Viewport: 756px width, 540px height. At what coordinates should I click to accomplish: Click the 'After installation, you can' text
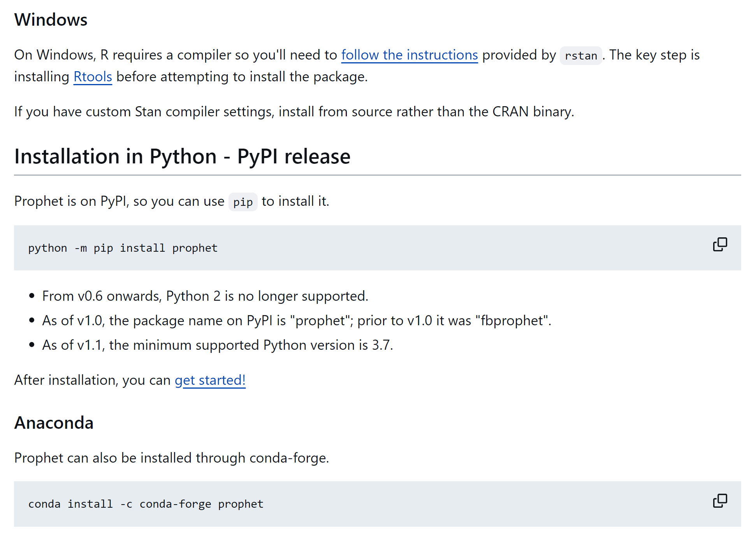click(x=92, y=380)
